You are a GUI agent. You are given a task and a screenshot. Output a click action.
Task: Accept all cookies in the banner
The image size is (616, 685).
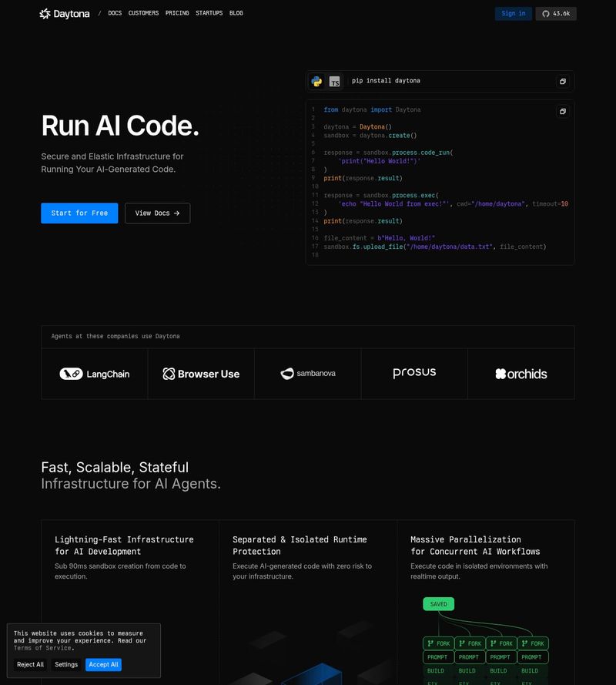click(x=103, y=664)
